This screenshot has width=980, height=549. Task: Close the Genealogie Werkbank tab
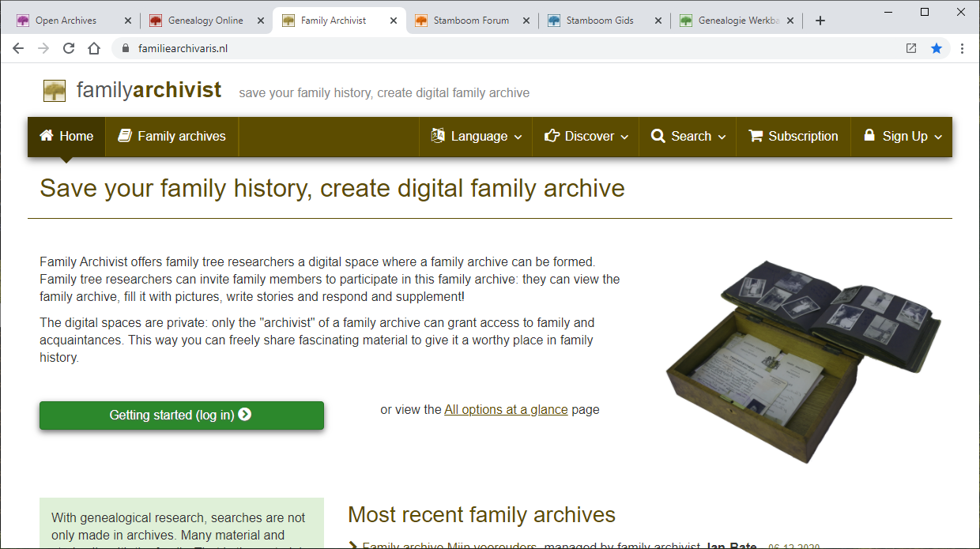790,21
